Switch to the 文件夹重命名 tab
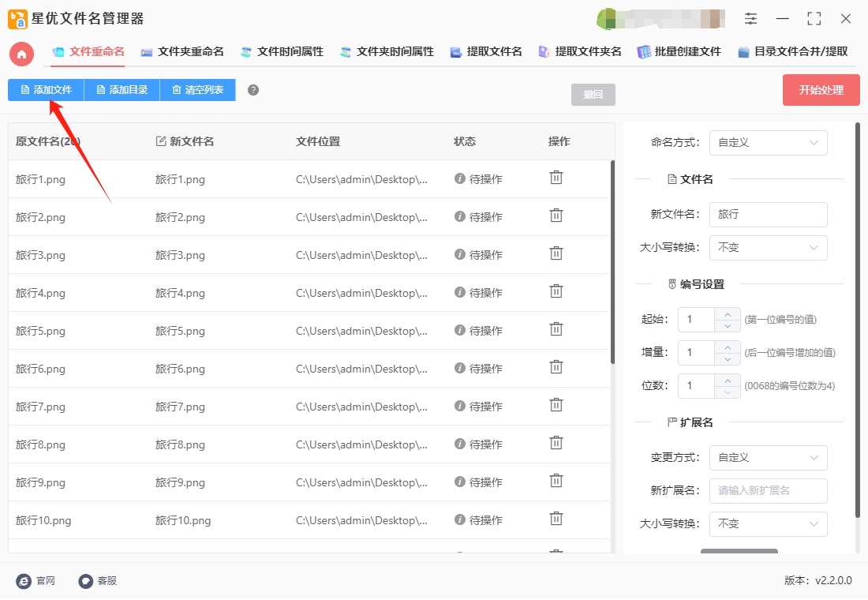 (182, 52)
